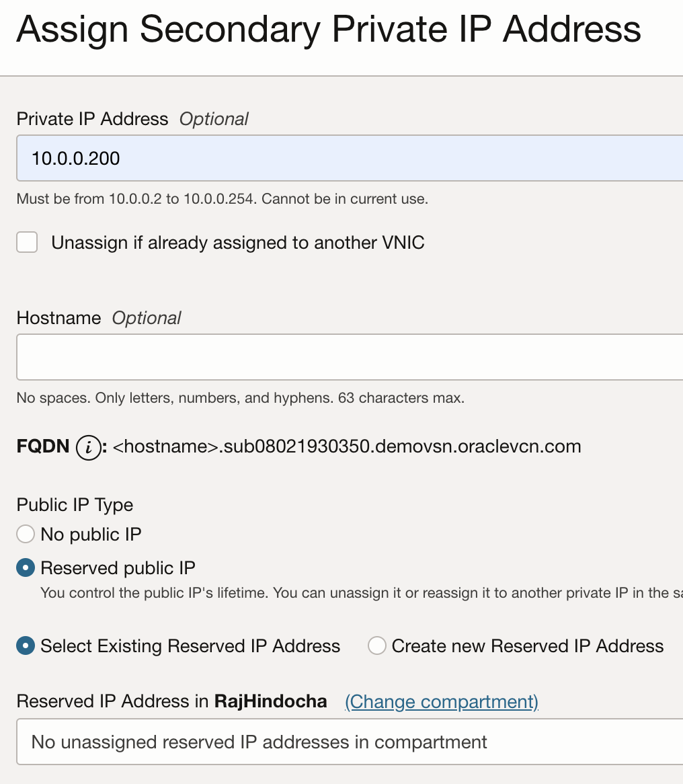This screenshot has width=683, height=784.
Task: Click the Assign Secondary Private IP Address heading
Action: click(x=329, y=30)
